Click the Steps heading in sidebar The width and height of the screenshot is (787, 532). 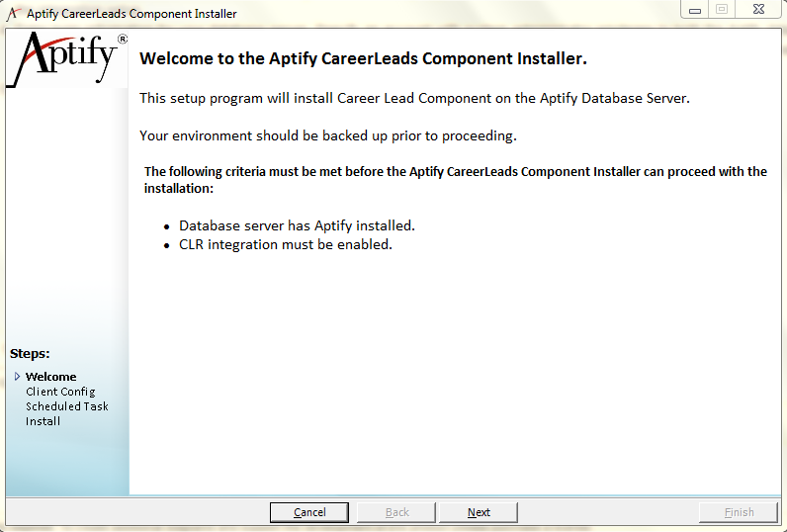point(30,353)
